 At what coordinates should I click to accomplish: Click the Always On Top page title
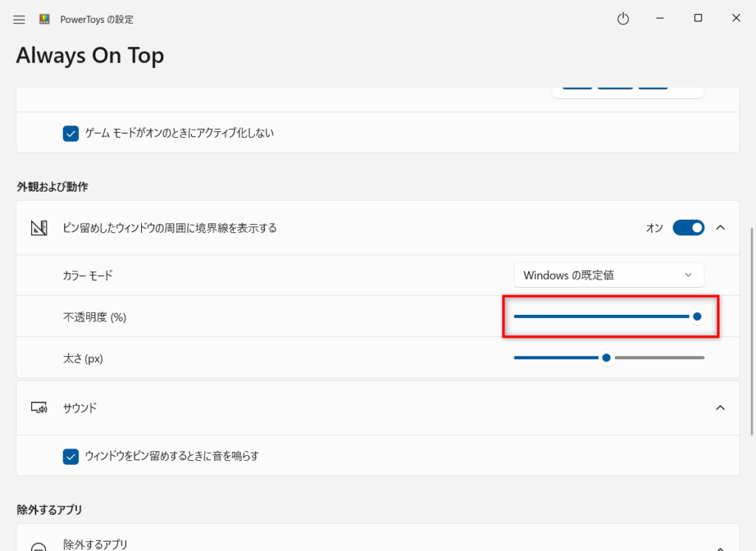(x=90, y=55)
